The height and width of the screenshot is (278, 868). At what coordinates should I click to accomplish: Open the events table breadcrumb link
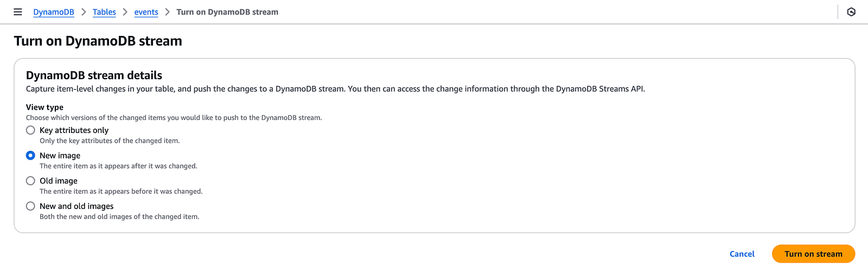pyautogui.click(x=146, y=12)
